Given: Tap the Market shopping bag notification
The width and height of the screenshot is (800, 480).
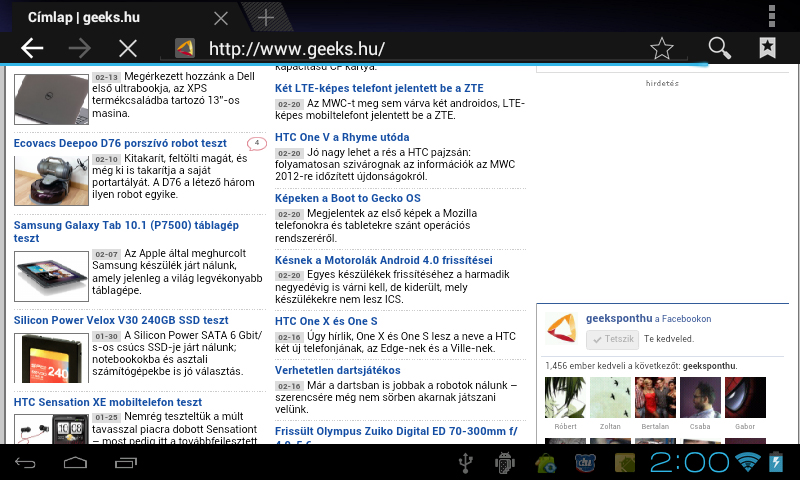Looking at the screenshot, I should coord(545,463).
